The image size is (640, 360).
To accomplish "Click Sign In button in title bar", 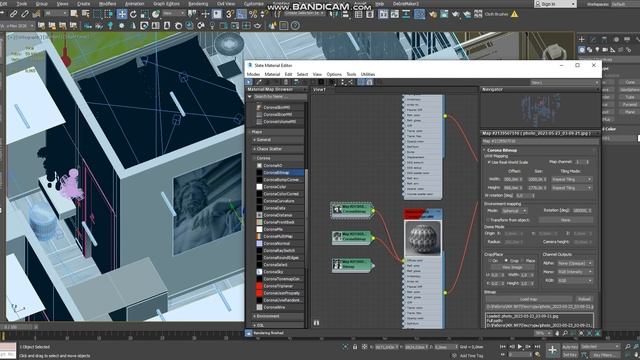I will point(555,4).
